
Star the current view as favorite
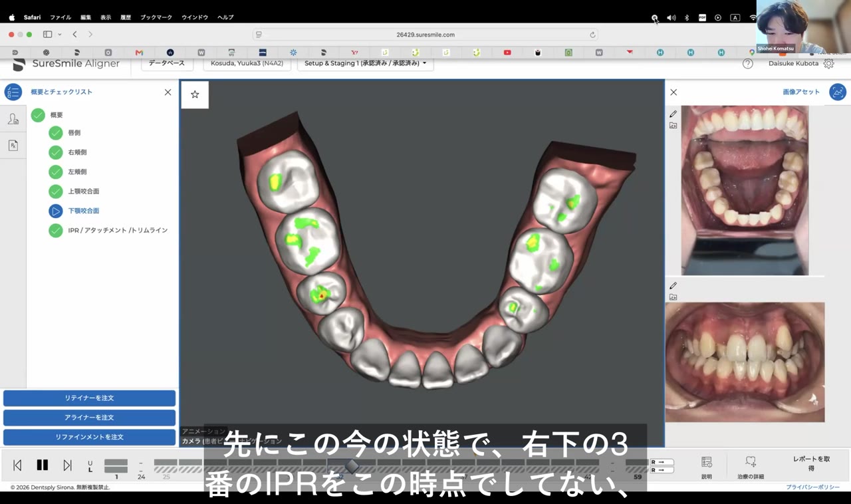pos(195,94)
